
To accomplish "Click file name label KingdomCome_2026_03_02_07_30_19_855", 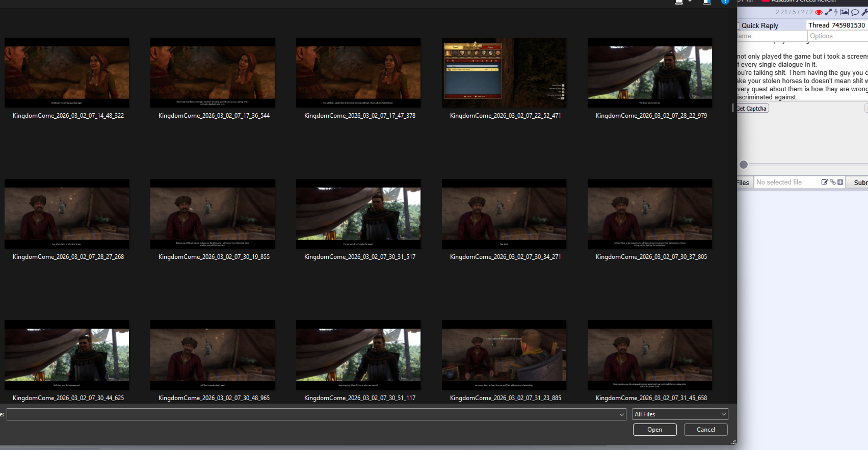I will 214,257.
